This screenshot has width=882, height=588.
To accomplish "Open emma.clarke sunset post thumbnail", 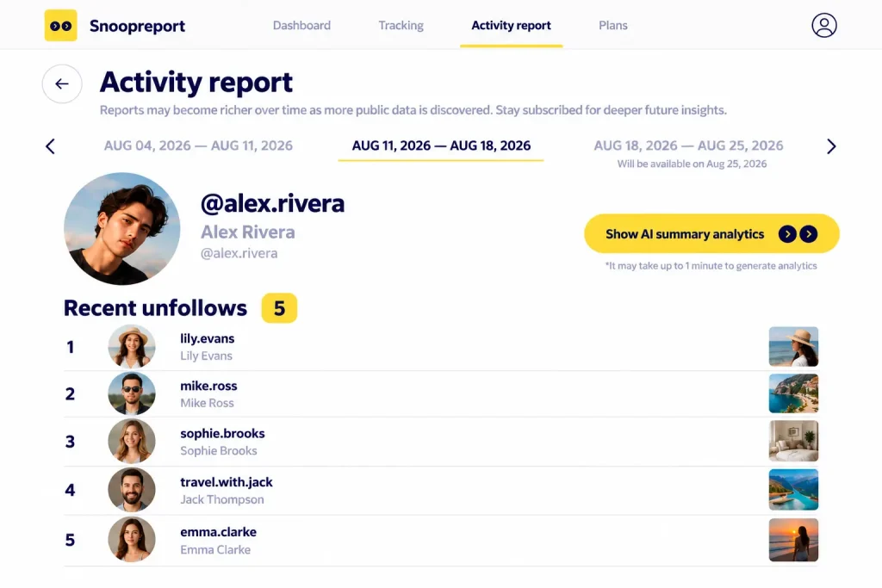I will [793, 540].
